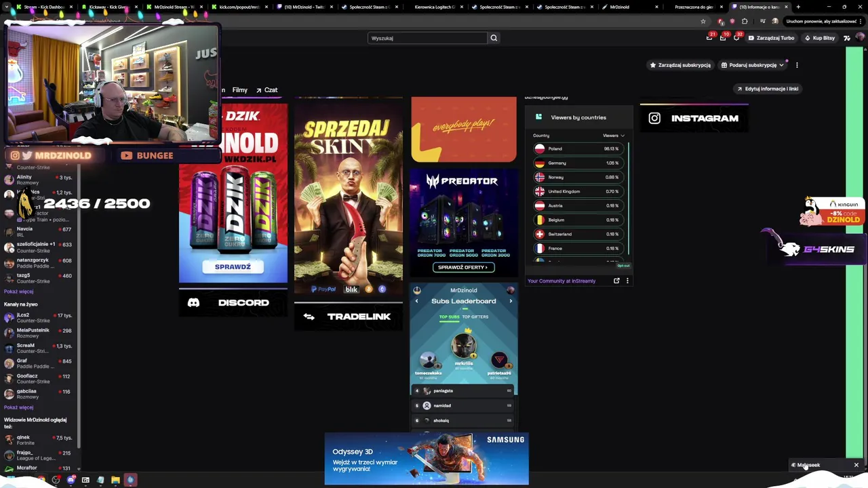Open szelioficjalnie channel in sidebar
Viewport: 868px width, 488px height.
[39, 247]
